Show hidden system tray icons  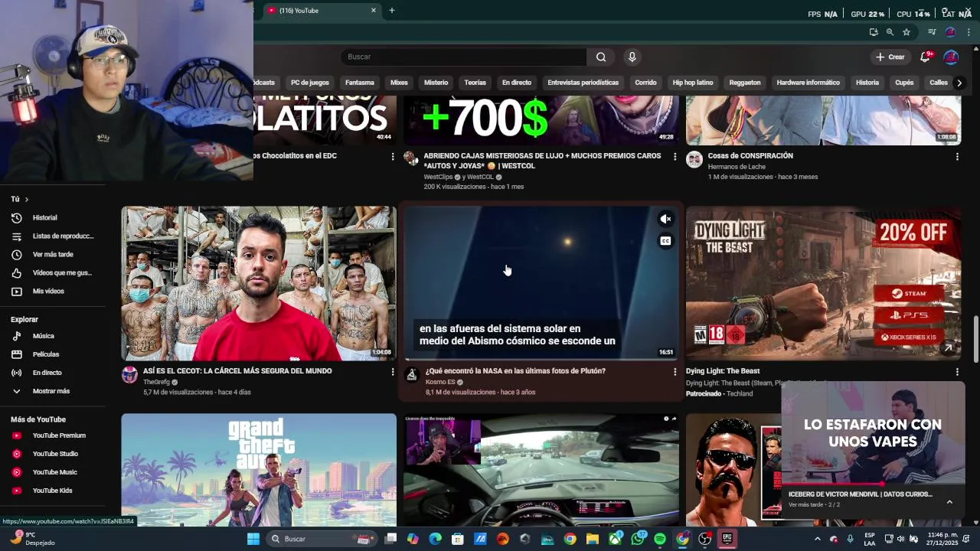coord(817,539)
